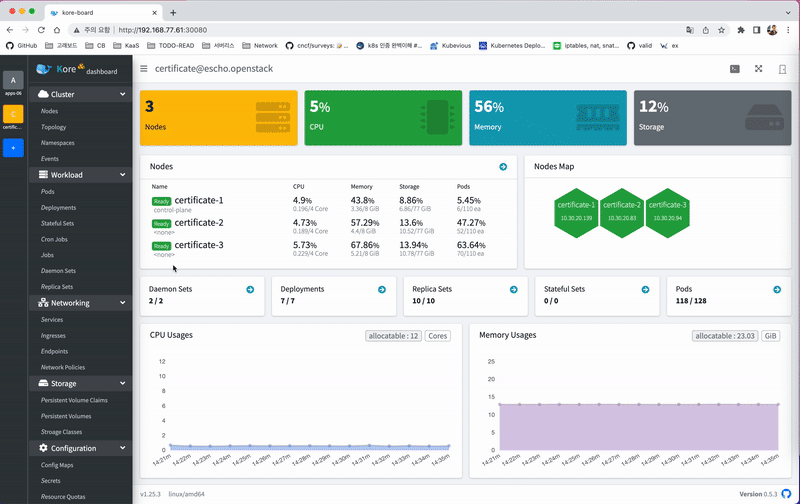The width and height of the screenshot is (800, 504).
Task: Open the Kubevious bookmark
Action: point(451,46)
